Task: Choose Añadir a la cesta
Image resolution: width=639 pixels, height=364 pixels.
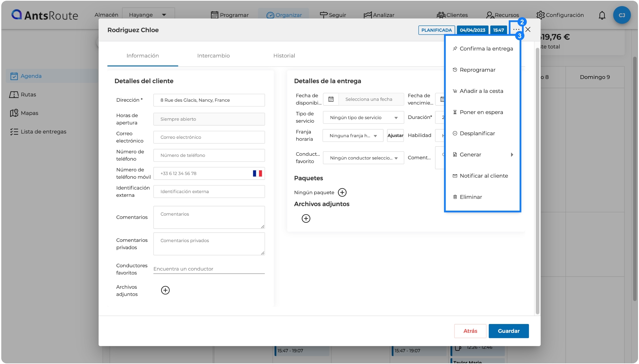Action: 482,91
